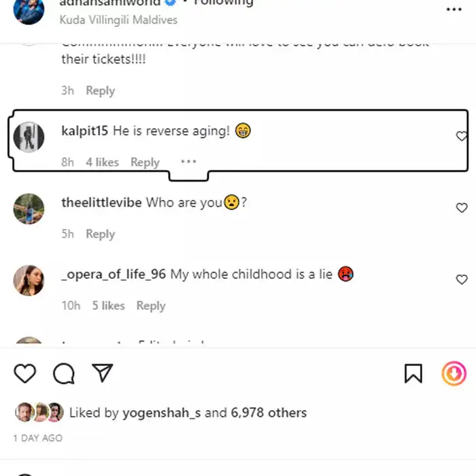
Task: Click the pink download circle icon
Action: pyautogui.click(x=454, y=373)
